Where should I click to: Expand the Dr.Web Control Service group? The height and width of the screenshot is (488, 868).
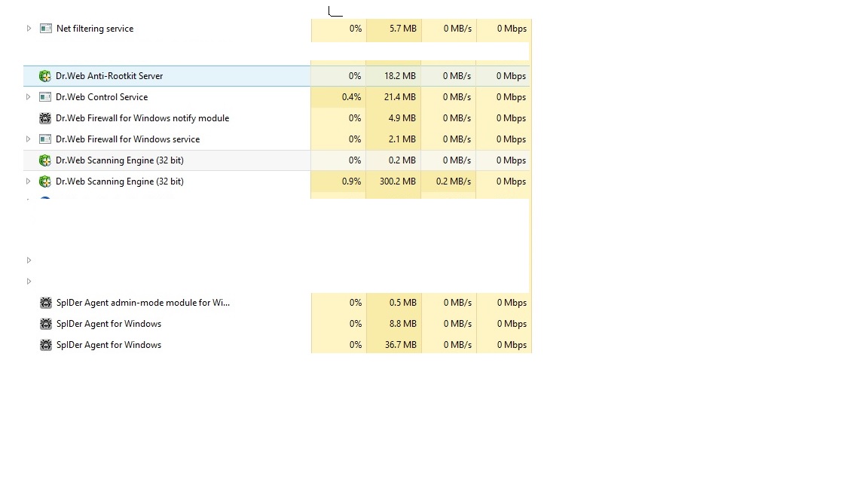[x=29, y=97]
